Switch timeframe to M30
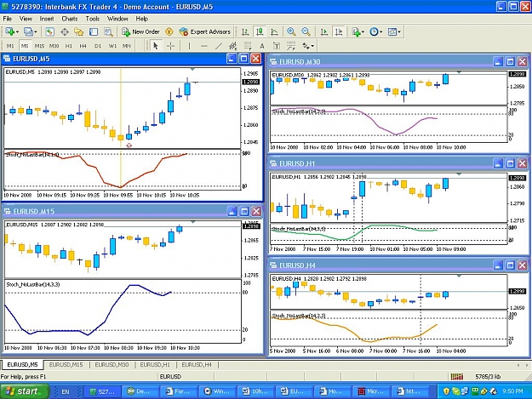The height and width of the screenshot is (399, 532). 54,46
